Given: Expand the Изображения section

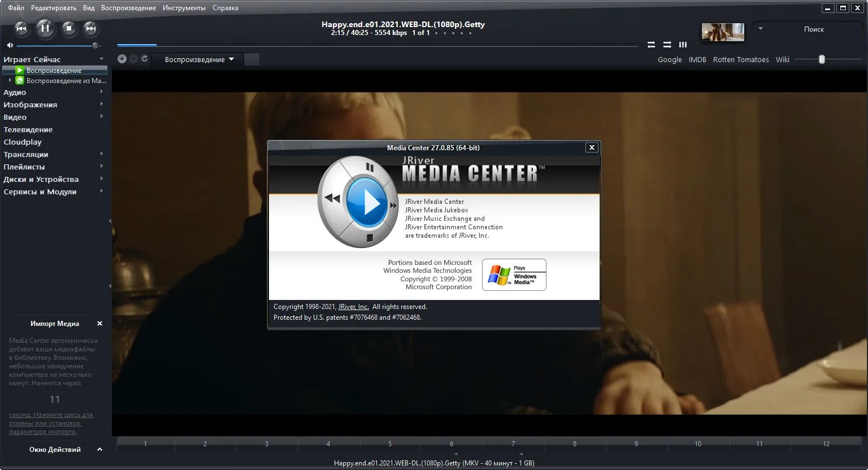Looking at the screenshot, I should click(102, 104).
